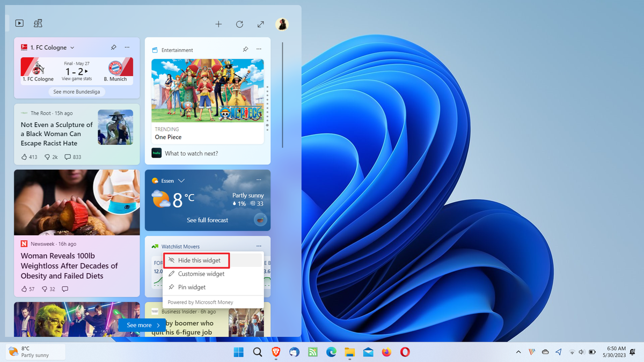Image resolution: width=644 pixels, height=362 pixels.
Task: Click the user profile avatar
Action: tap(282, 24)
